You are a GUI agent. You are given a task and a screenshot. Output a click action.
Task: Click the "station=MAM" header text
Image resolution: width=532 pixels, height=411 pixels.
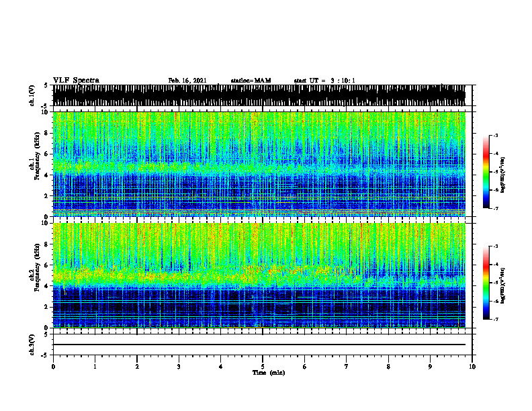(x=251, y=81)
